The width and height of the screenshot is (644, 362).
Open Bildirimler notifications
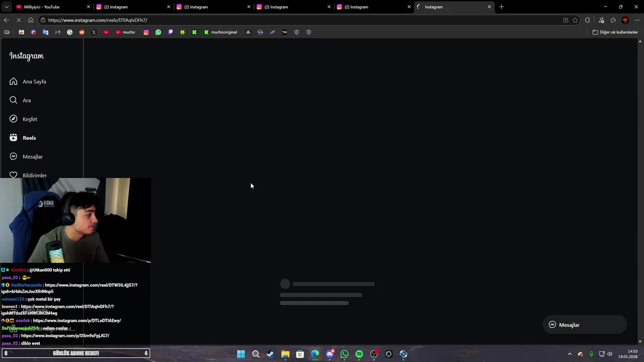28,175
